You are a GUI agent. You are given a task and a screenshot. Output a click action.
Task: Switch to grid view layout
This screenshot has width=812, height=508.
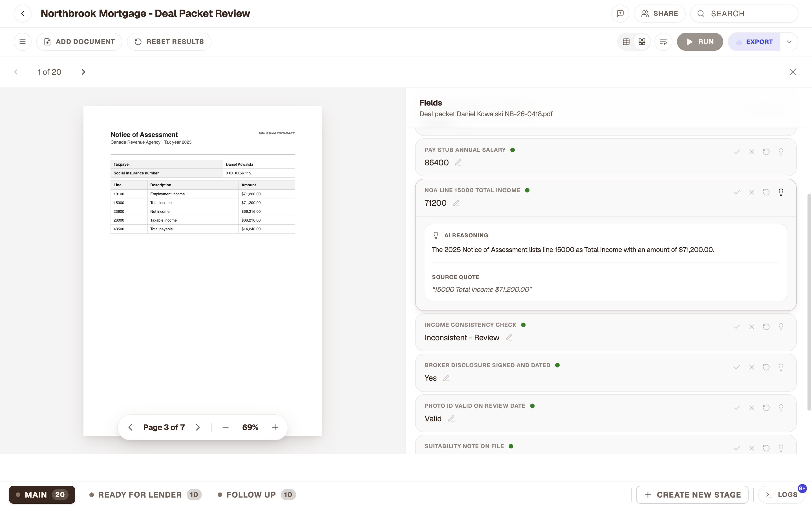click(642, 42)
